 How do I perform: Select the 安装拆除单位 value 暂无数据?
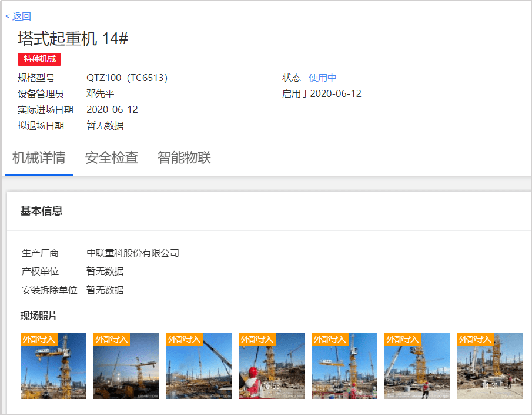(x=105, y=290)
